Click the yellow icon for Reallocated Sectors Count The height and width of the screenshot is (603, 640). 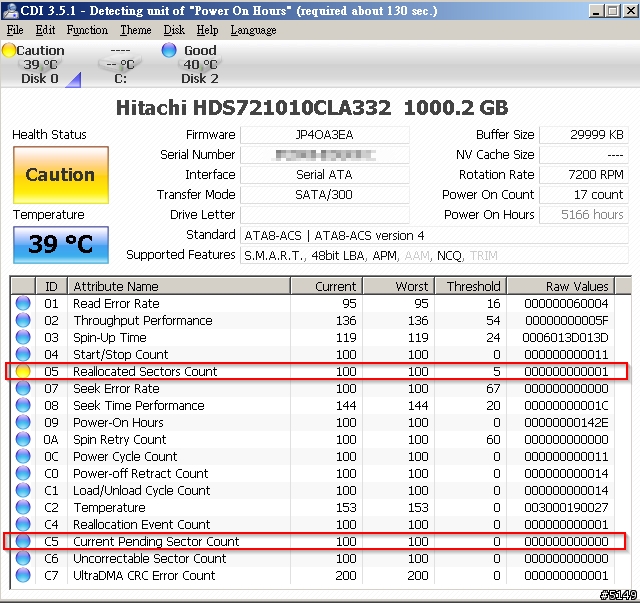point(23,371)
